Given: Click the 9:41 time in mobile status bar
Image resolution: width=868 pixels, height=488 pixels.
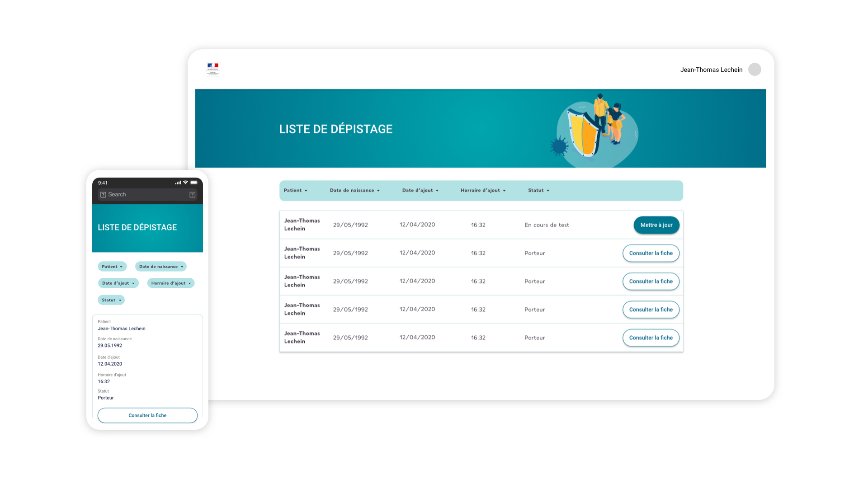Looking at the screenshot, I should [103, 183].
